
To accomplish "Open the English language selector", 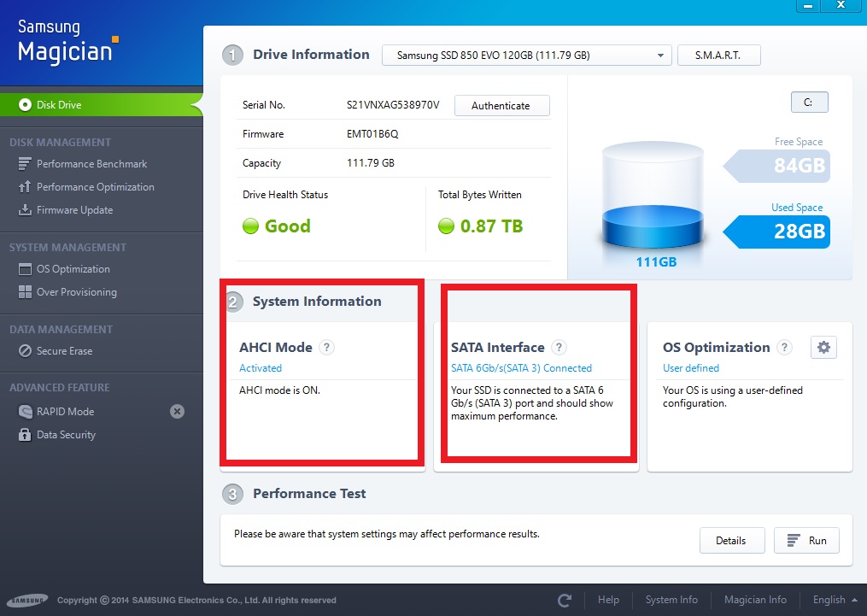I will click(x=835, y=600).
